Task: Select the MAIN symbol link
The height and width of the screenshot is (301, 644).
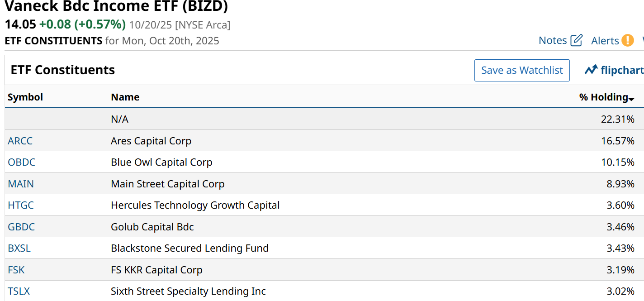Action: (x=21, y=184)
